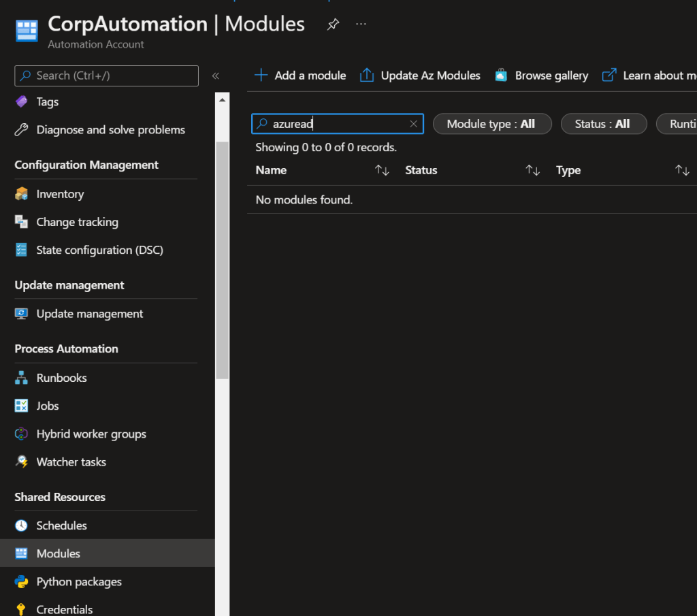Sort modules by Name column arrows
This screenshot has height=616, width=697.
pos(382,170)
